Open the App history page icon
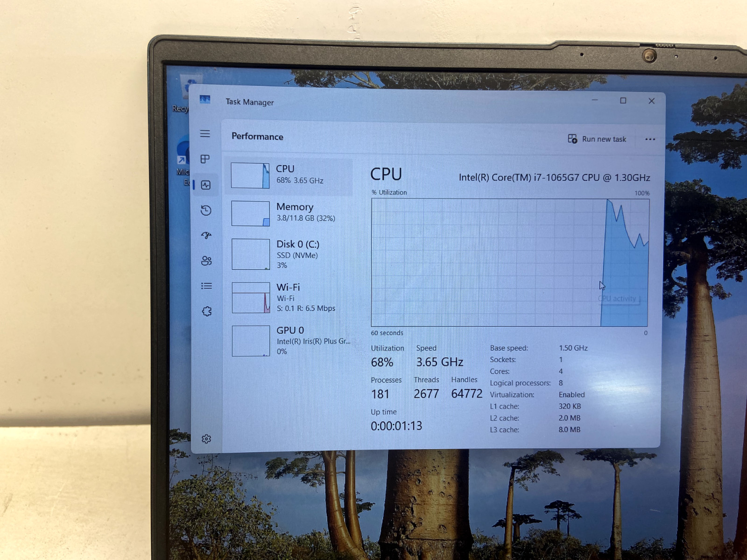The image size is (747, 560). pyautogui.click(x=206, y=210)
